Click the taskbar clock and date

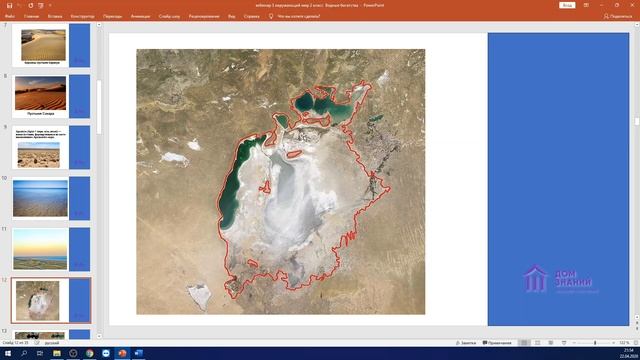629,353
